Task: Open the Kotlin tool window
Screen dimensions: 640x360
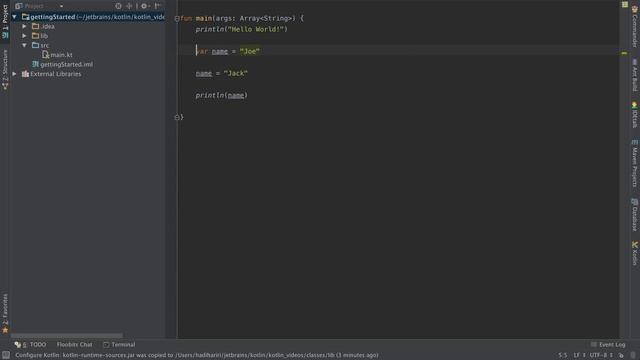Action: click(635, 253)
